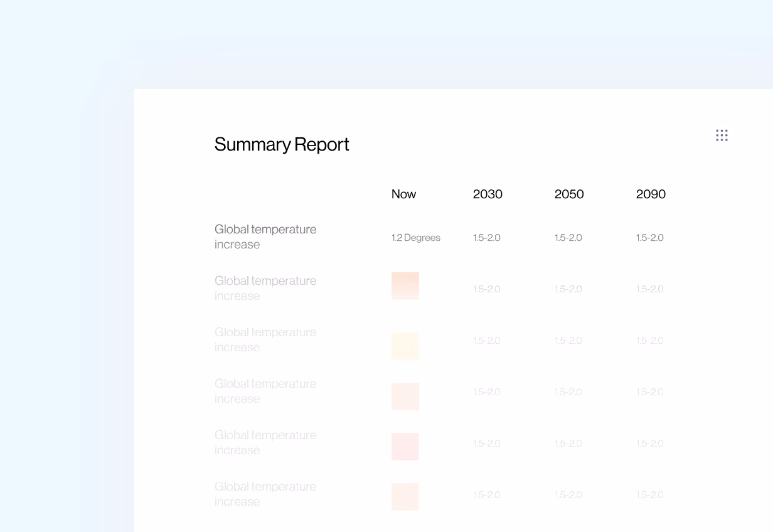Click first row 2050 value 1.5-2.0
The width and height of the screenshot is (773, 532).
(x=568, y=238)
